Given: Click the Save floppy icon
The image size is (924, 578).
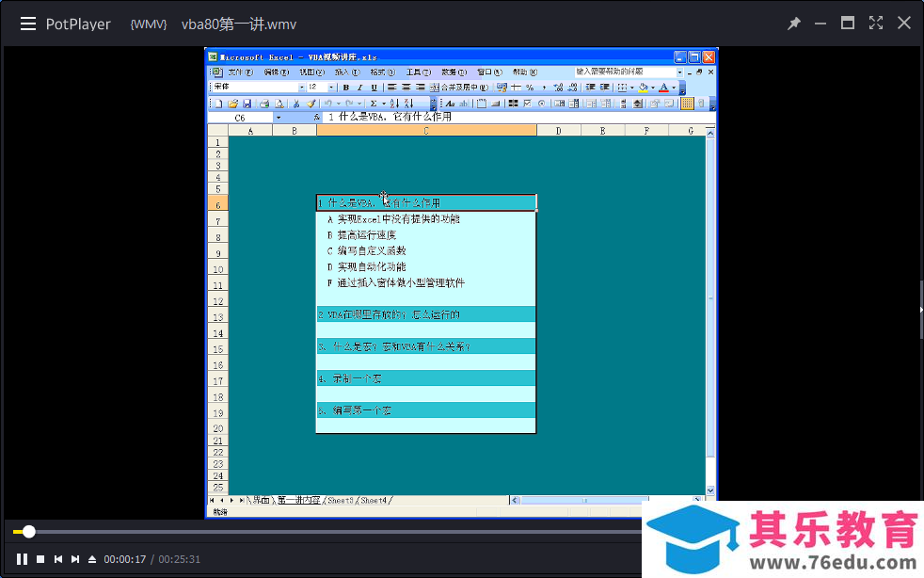Looking at the screenshot, I should pos(247,104).
